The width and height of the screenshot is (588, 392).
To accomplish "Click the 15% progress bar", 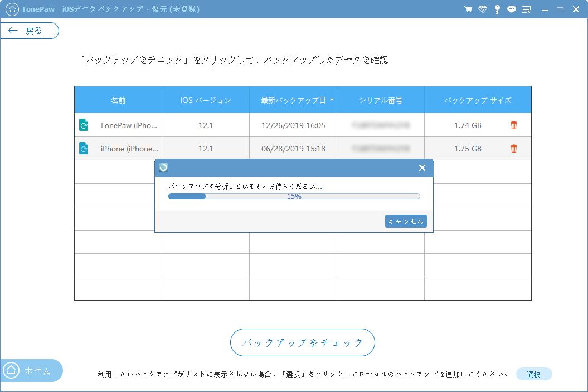I will [x=294, y=196].
